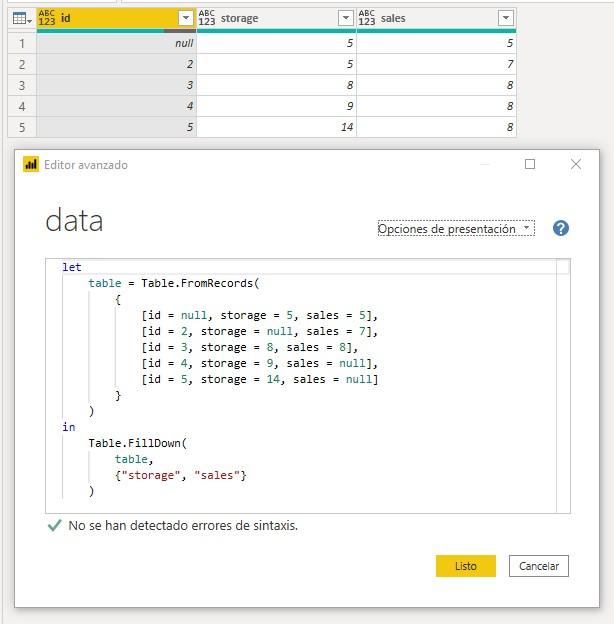
Task: Select row number 3 in the table
Action: pyautogui.click(x=22, y=86)
